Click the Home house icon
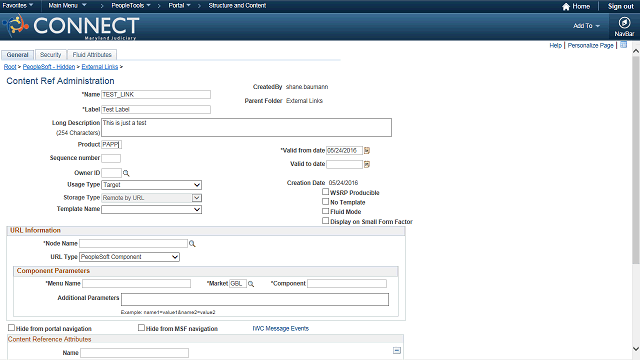 coord(566,7)
